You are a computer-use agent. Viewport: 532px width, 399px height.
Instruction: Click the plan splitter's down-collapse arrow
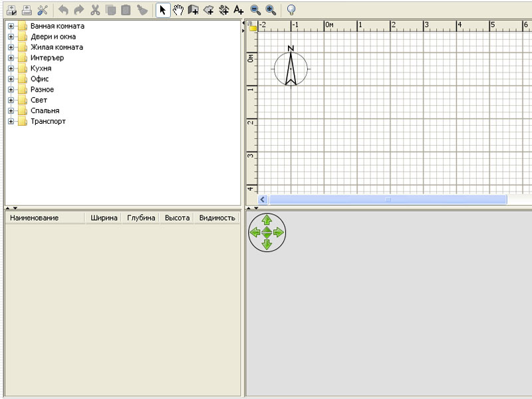click(x=256, y=208)
